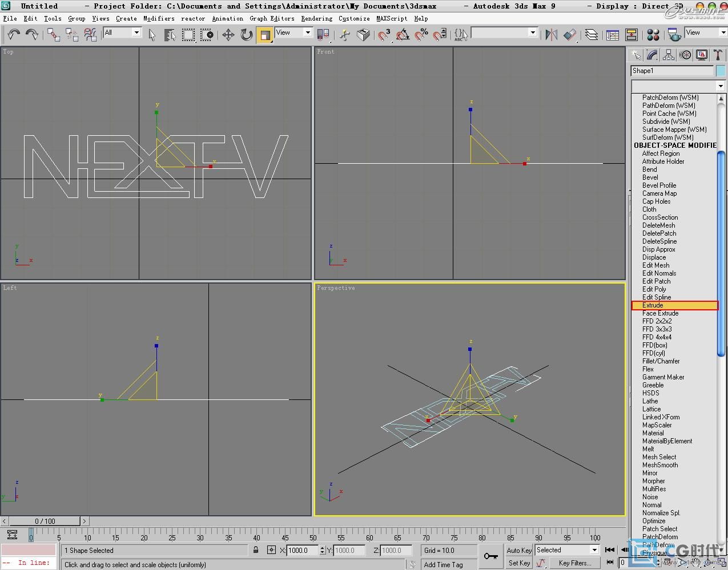
Task: Activate the Select and Rotate tool
Action: pyautogui.click(x=246, y=35)
